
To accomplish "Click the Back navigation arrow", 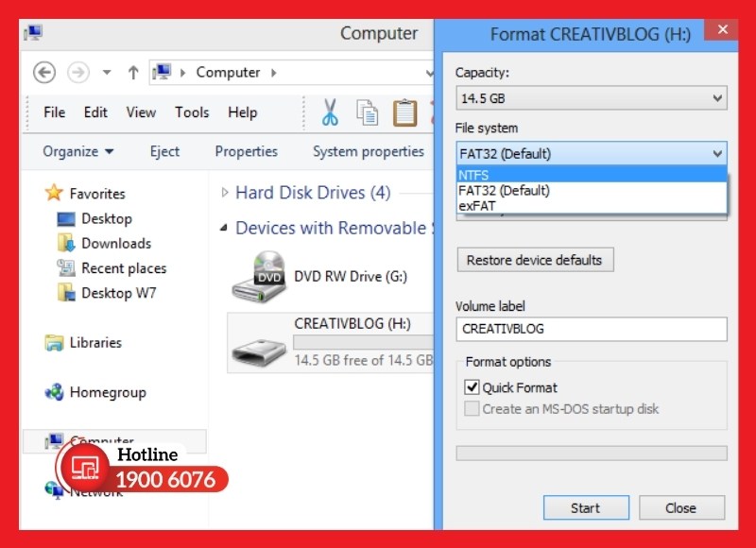I will tap(44, 73).
